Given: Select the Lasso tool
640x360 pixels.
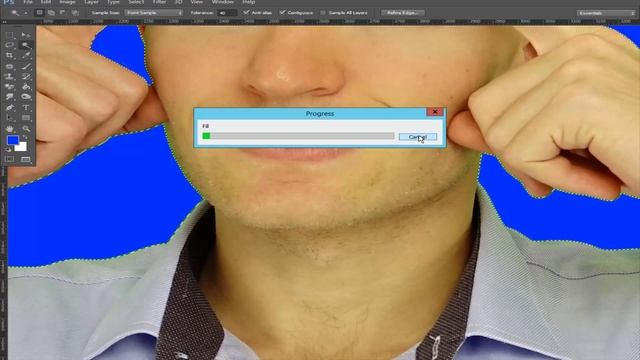Looking at the screenshot, I should coord(10,45).
